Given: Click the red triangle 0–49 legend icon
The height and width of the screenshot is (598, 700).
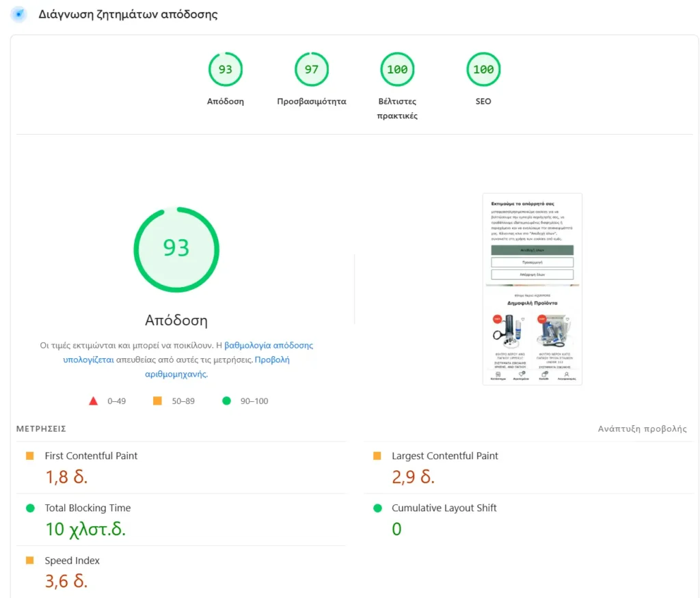Looking at the screenshot, I should 94,401.
